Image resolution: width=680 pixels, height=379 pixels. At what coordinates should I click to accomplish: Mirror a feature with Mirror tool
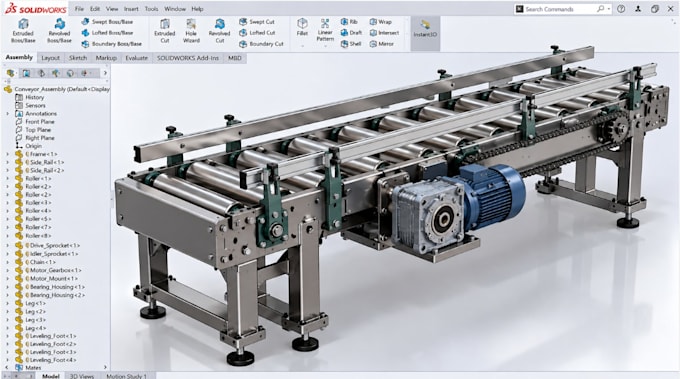[382, 44]
